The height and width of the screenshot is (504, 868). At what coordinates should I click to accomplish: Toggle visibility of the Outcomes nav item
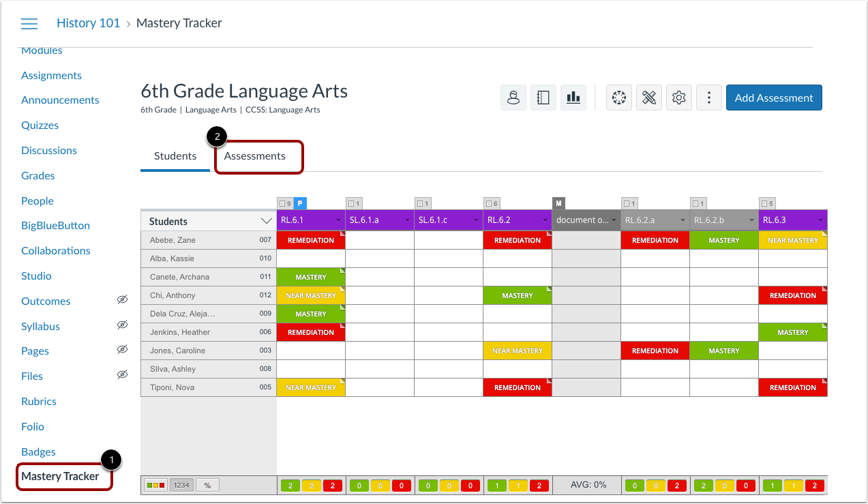[x=123, y=299]
